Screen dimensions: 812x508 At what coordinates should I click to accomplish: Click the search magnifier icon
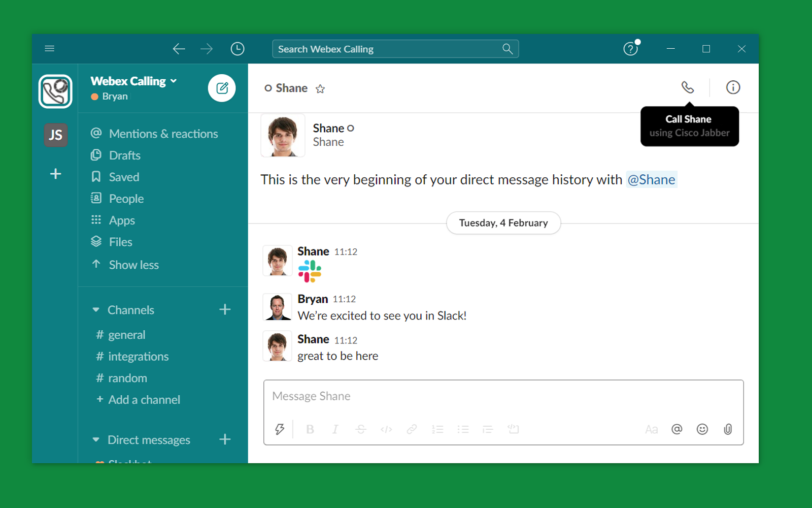pyautogui.click(x=507, y=49)
